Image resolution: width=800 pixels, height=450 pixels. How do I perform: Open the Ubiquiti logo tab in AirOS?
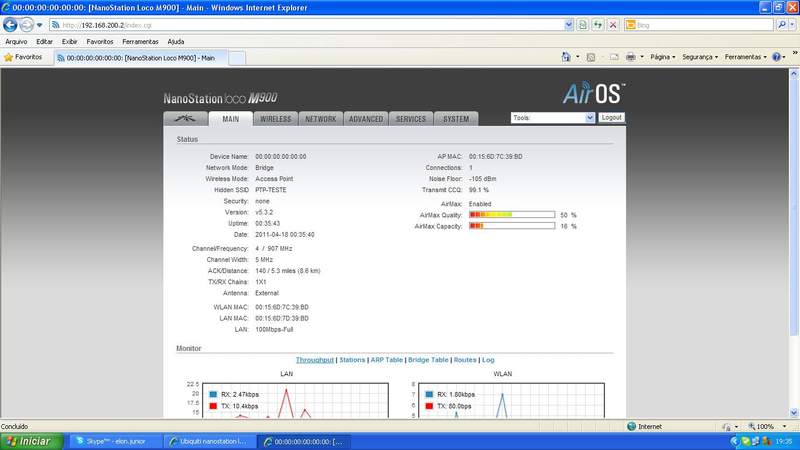(x=185, y=118)
